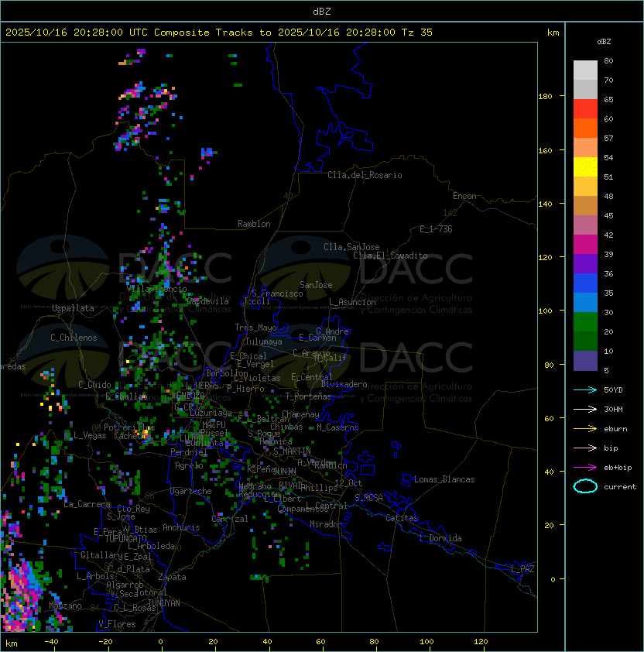This screenshot has width=644, height=652.
Task: Click the 'eb+bip' legend label
Action: point(618,468)
